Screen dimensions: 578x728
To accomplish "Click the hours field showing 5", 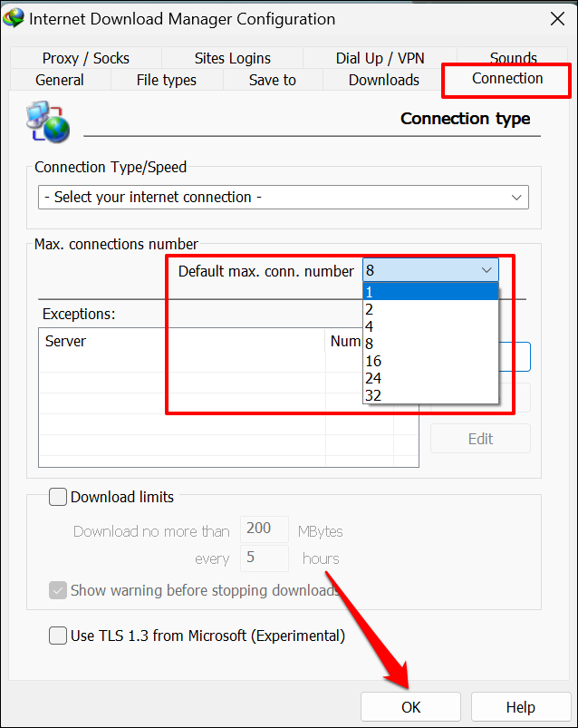I will (265, 558).
